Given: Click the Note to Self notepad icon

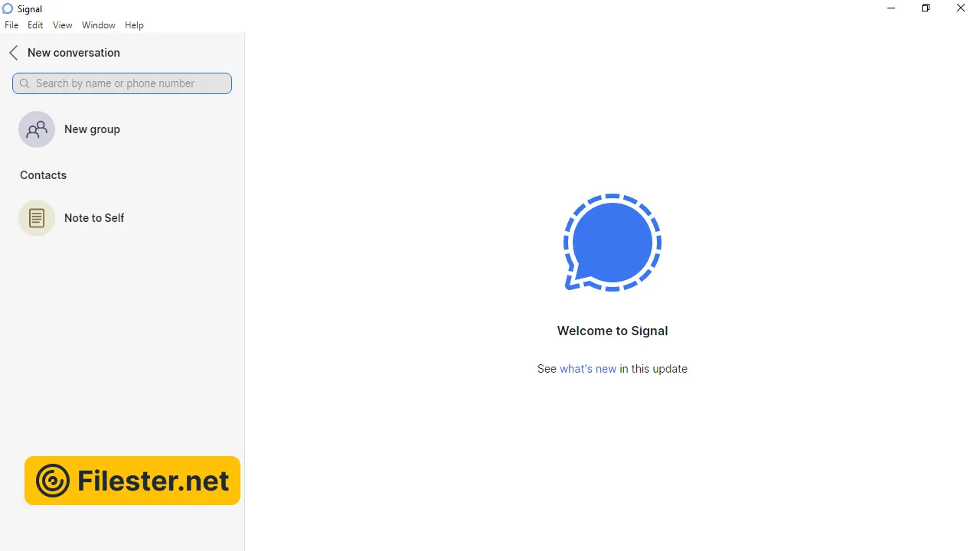Looking at the screenshot, I should (37, 218).
